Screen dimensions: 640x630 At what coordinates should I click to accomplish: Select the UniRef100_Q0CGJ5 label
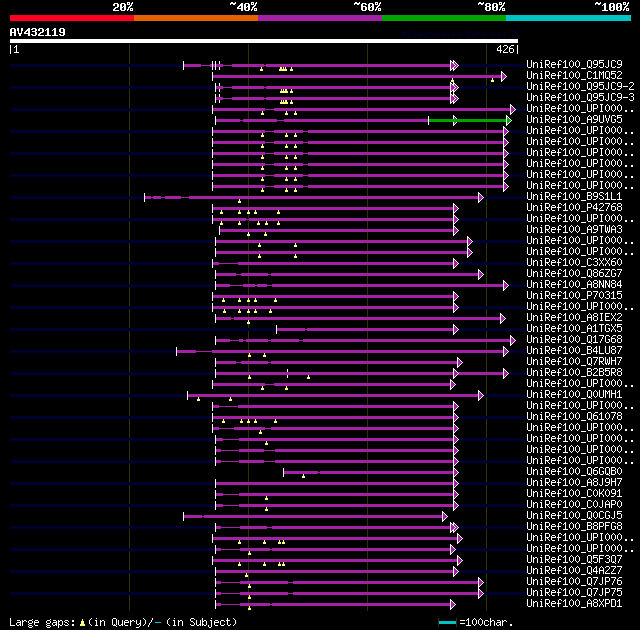pyautogui.click(x=574, y=516)
